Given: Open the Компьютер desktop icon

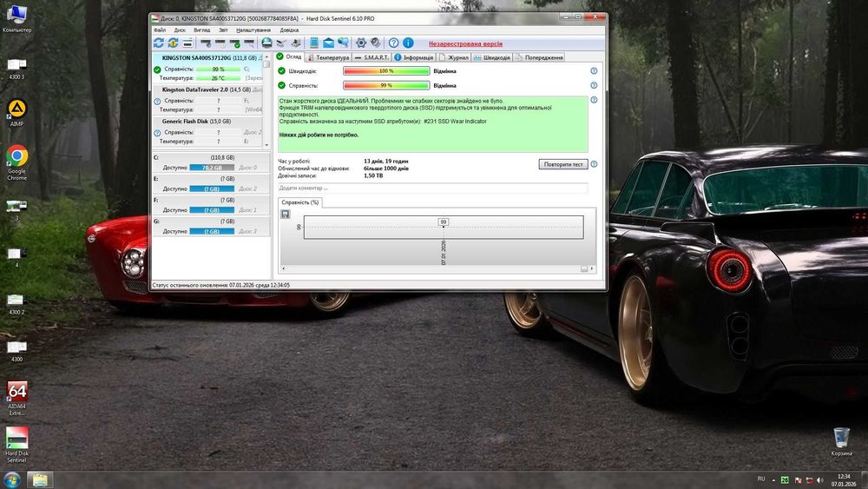Looking at the screenshot, I should point(16,18).
